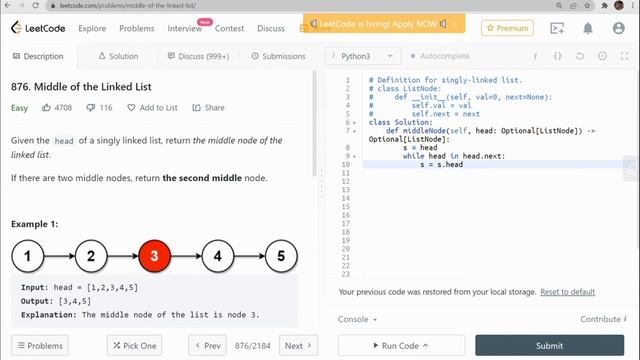Click the browser share page icon
Screen dimensions: 640x360
(573, 5)
